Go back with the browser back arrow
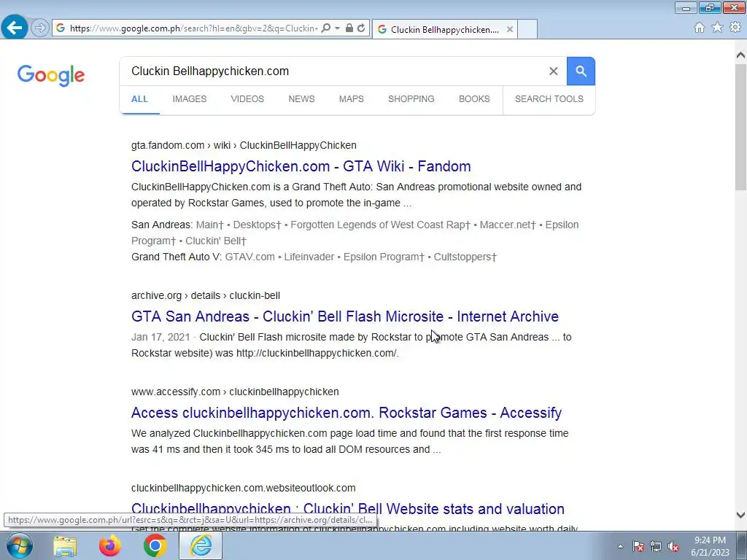The width and height of the screenshot is (747, 560). tap(15, 28)
